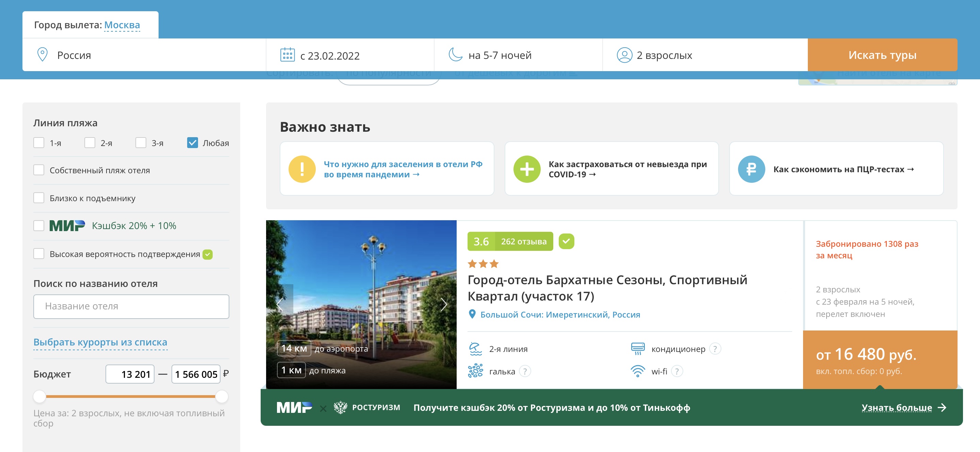
Task: Open hotel title Город-отель Бархатные Сезоны
Action: click(x=607, y=288)
